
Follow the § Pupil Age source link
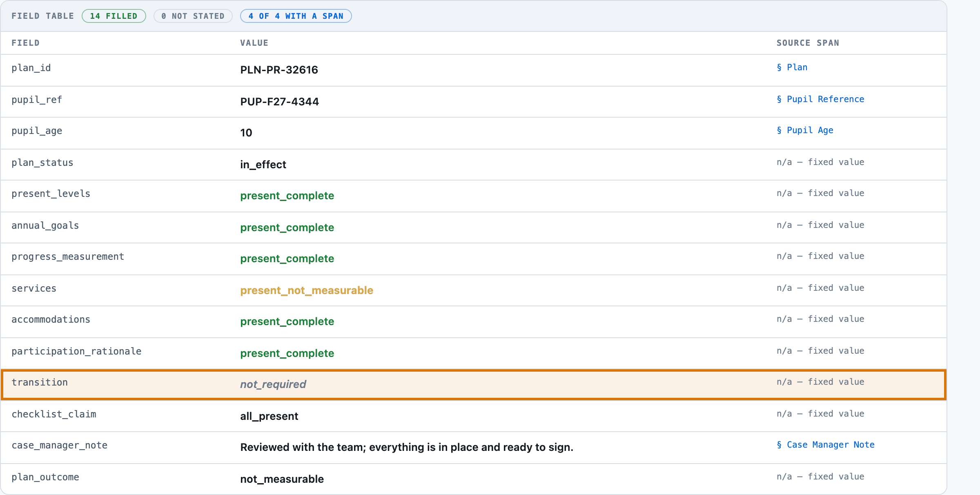[x=805, y=130]
